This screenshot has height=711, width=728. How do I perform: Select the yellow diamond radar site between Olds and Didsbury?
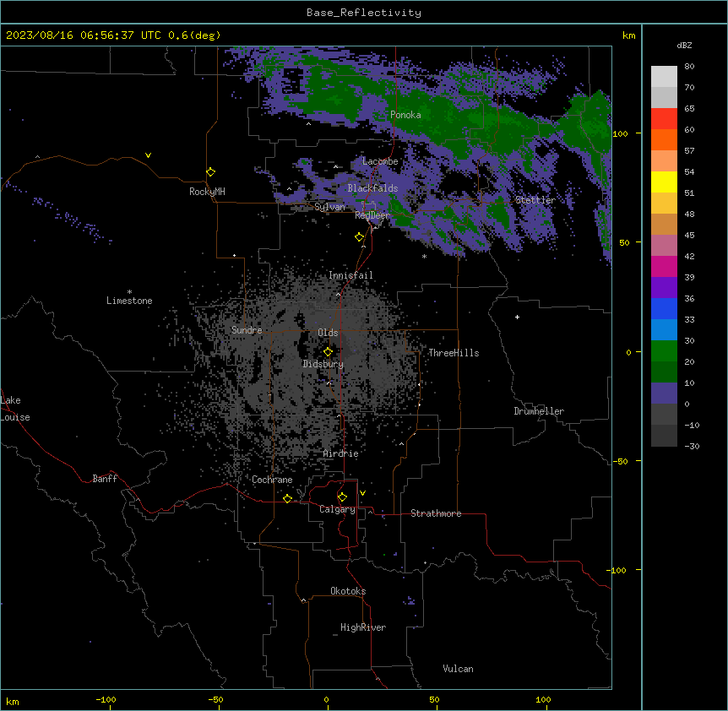pos(328,352)
